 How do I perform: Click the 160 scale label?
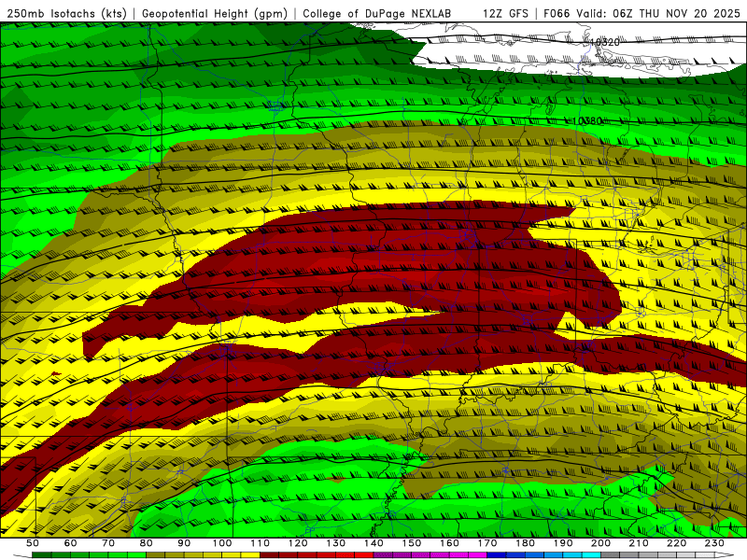point(449,543)
